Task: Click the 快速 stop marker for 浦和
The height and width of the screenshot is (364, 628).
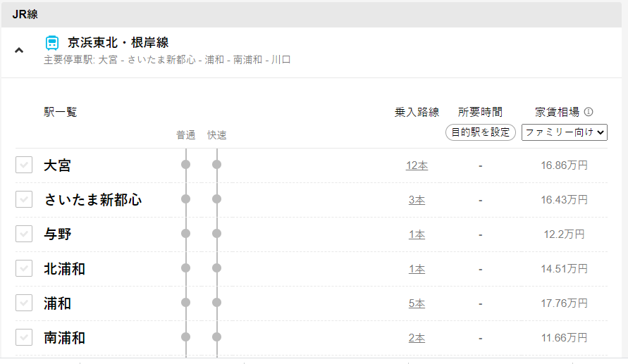Action: tap(216, 303)
